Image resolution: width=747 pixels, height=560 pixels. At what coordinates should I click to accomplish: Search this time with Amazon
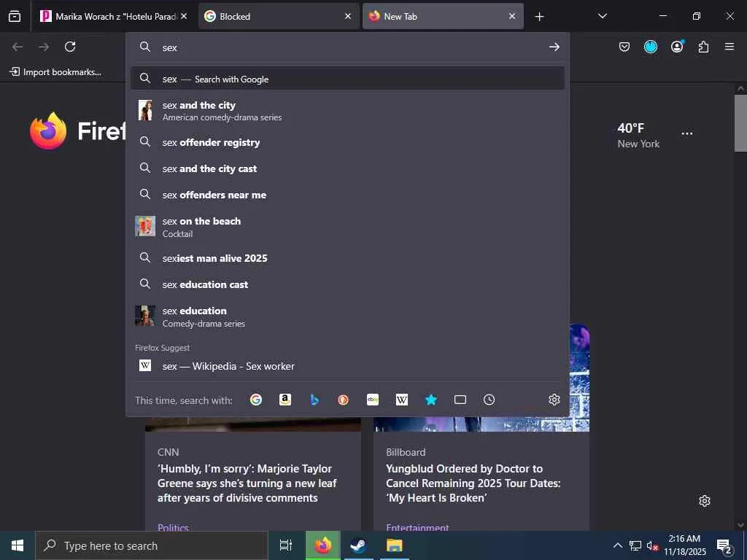(x=285, y=400)
